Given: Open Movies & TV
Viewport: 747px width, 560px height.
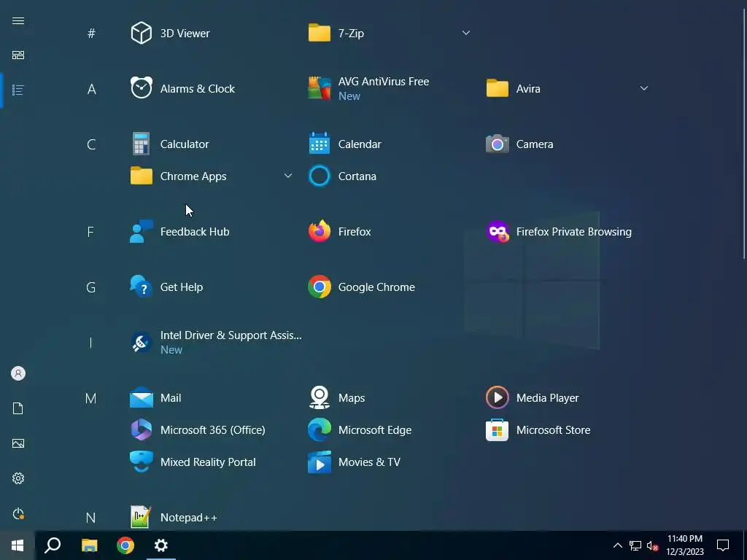Looking at the screenshot, I should [x=355, y=462].
